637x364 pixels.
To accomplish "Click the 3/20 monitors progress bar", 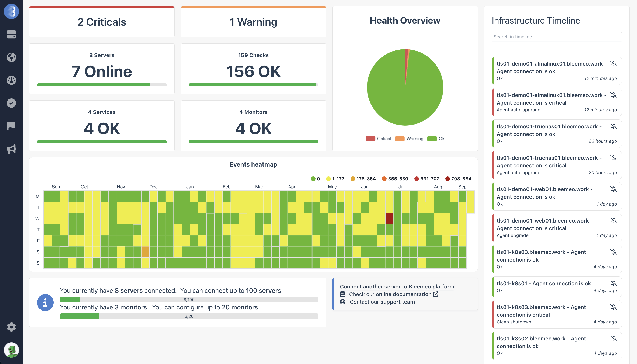I will pyautogui.click(x=189, y=316).
